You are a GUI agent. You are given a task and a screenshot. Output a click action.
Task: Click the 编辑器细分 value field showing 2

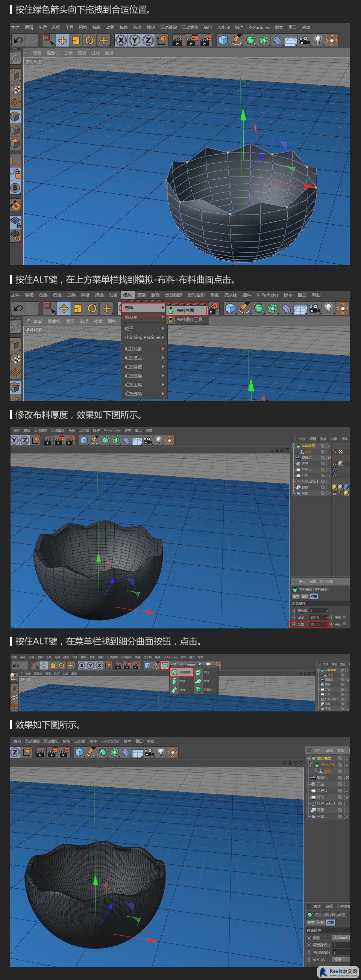[341, 945]
